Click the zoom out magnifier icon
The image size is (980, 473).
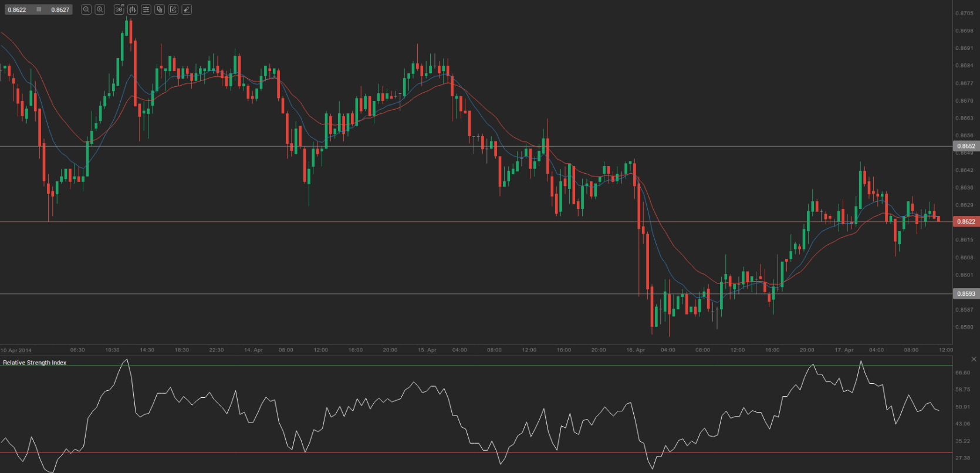(x=86, y=9)
